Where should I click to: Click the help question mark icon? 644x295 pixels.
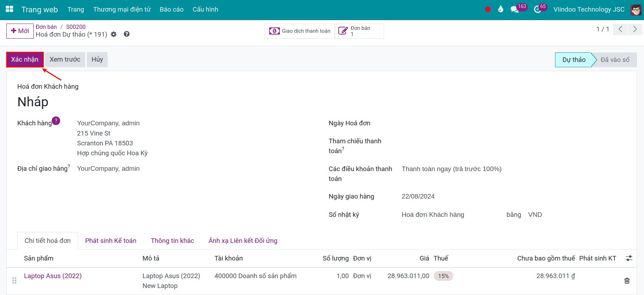(x=127, y=34)
